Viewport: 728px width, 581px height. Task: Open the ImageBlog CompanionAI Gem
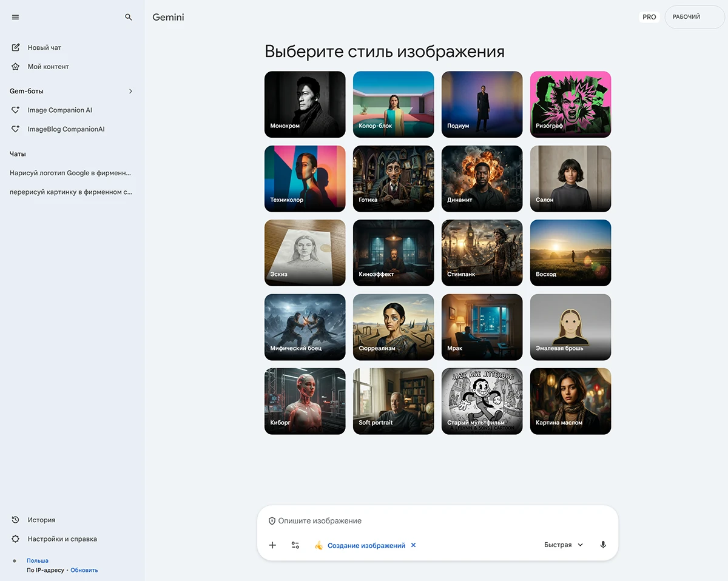pos(65,129)
